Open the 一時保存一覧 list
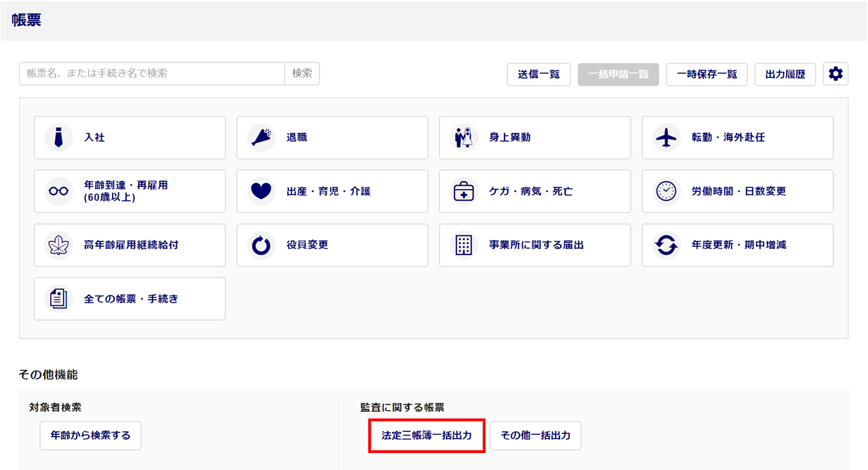 (x=707, y=75)
